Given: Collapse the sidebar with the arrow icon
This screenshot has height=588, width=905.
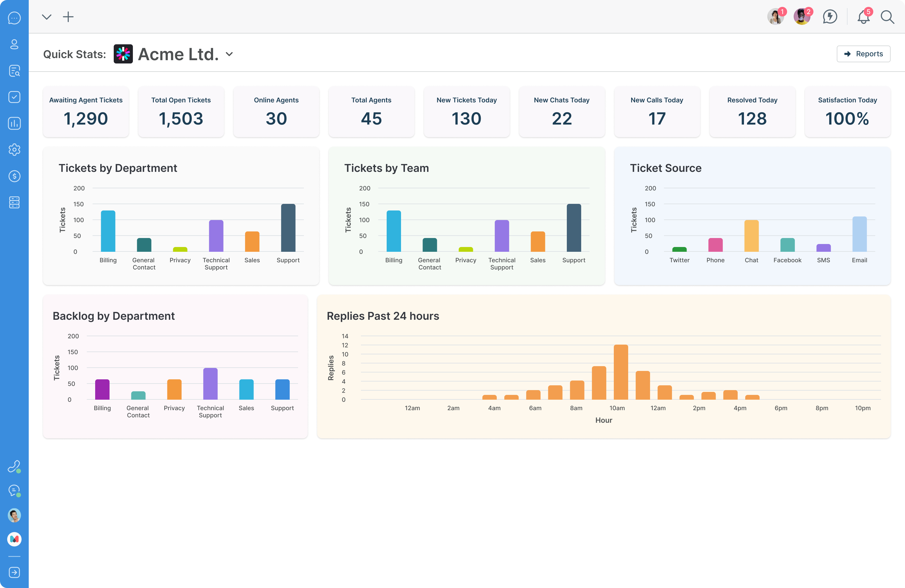Looking at the screenshot, I should [14, 572].
